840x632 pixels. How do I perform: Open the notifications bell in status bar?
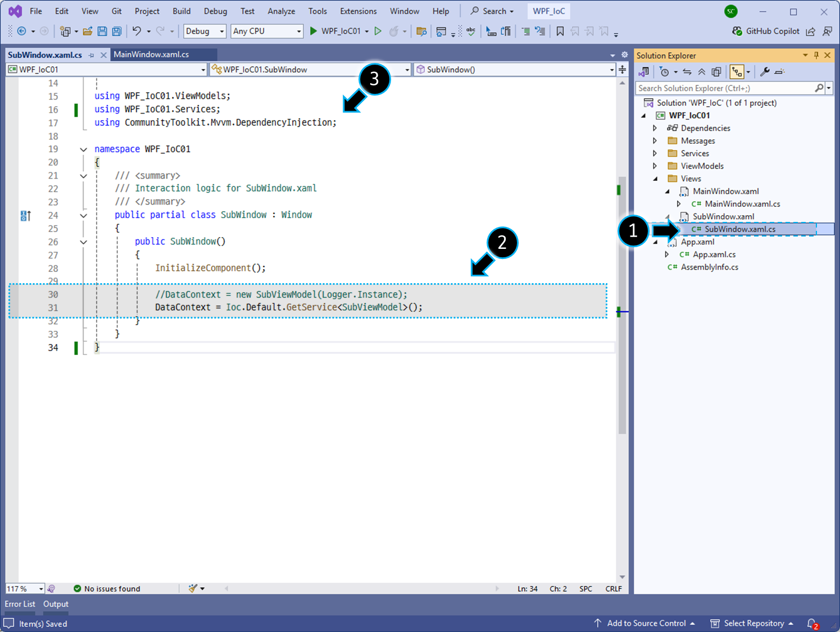pos(812,624)
